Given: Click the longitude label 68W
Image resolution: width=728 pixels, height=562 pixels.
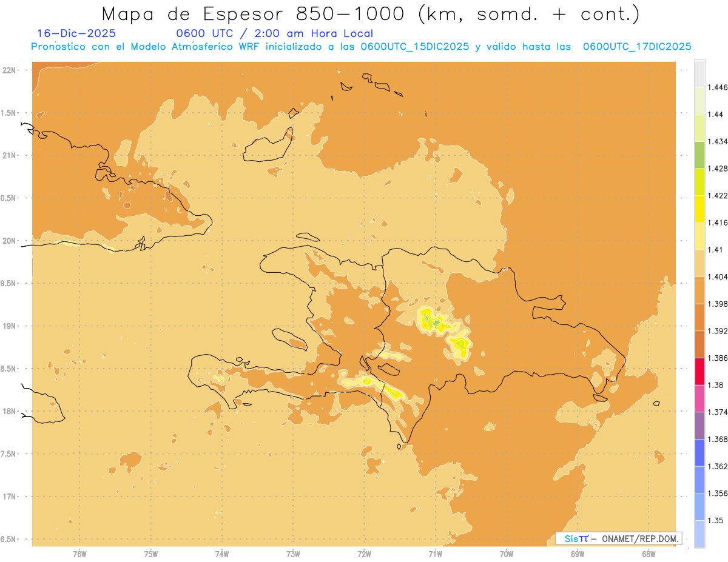Looking at the screenshot, I should [649, 554].
